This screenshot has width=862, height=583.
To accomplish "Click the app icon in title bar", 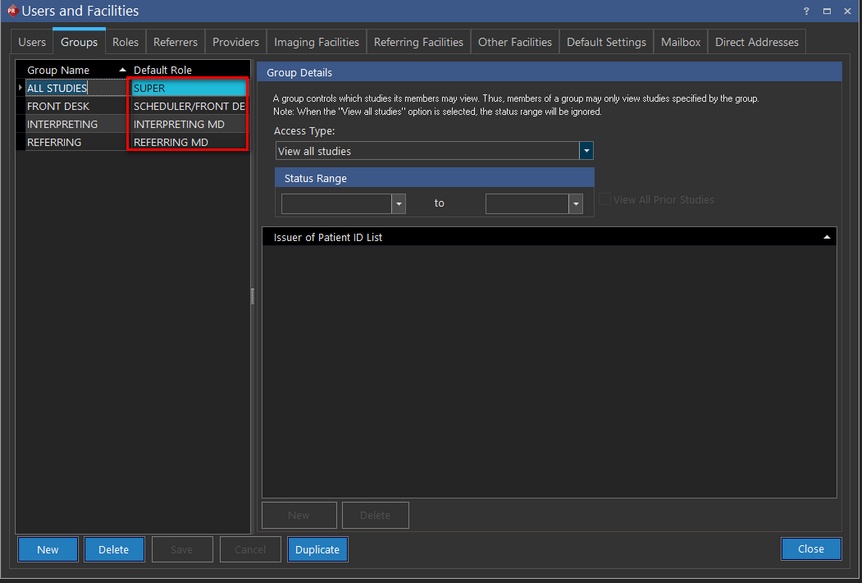I will 11,11.
